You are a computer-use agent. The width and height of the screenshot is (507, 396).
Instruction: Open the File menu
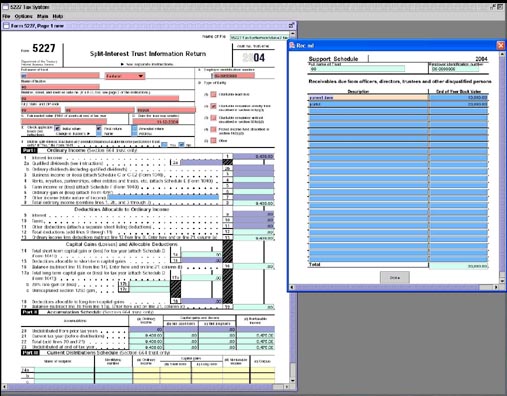coord(6,16)
